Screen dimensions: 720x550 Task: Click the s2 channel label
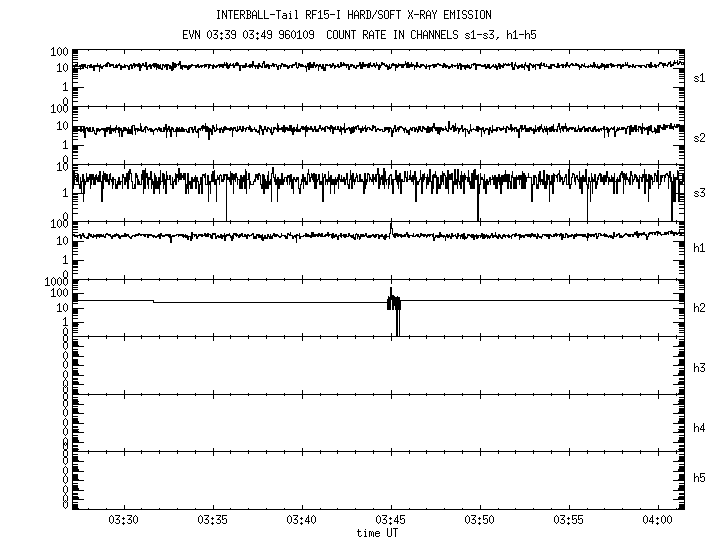[699, 136]
